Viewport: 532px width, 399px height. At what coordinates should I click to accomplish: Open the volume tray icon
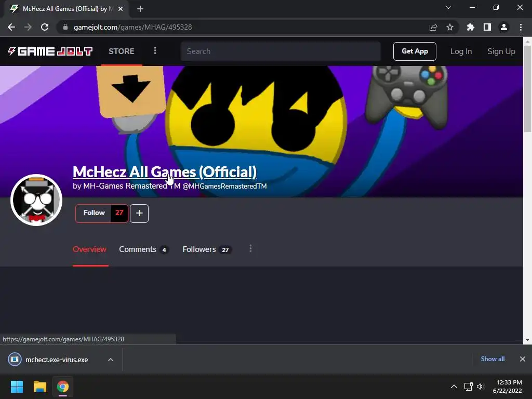(x=480, y=387)
